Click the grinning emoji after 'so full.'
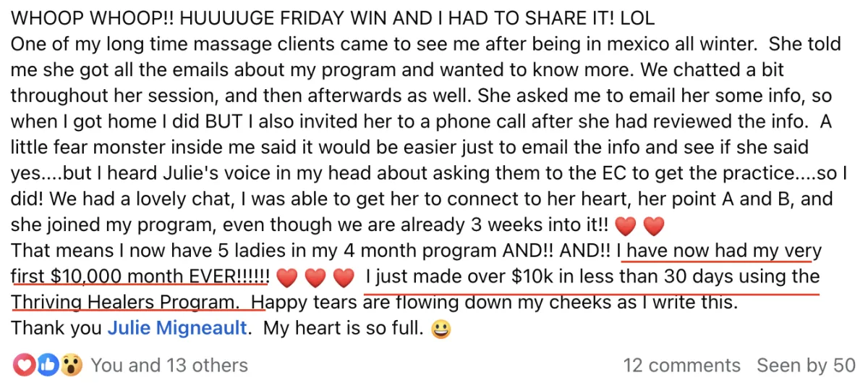 441,330
